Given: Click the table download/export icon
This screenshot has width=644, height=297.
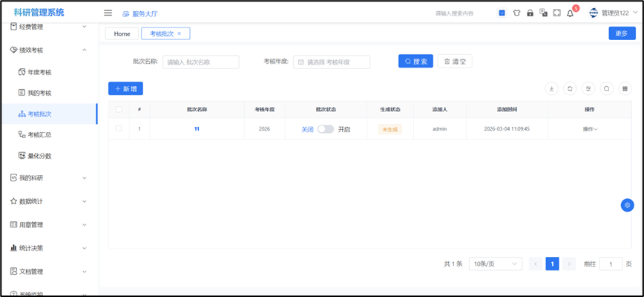Looking at the screenshot, I should click(551, 88).
